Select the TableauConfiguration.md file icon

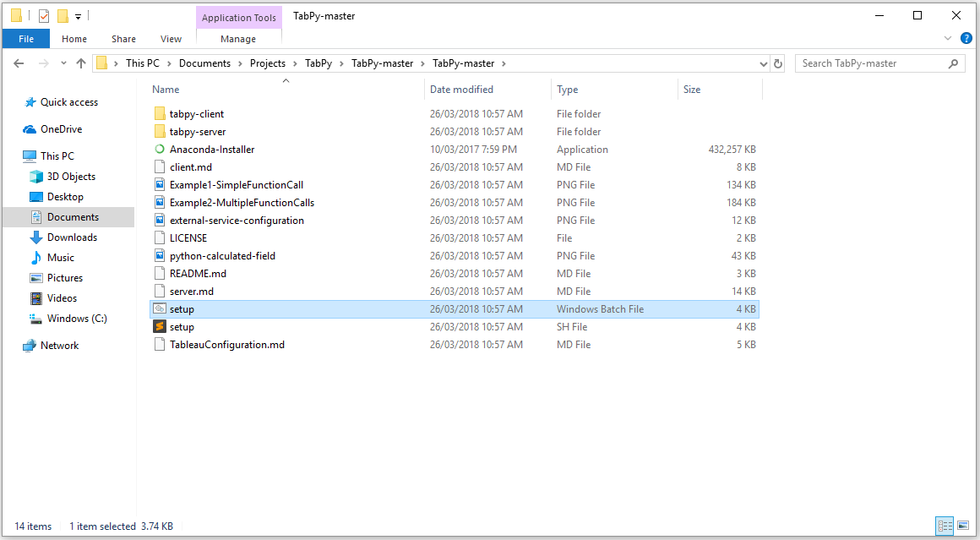[160, 345]
